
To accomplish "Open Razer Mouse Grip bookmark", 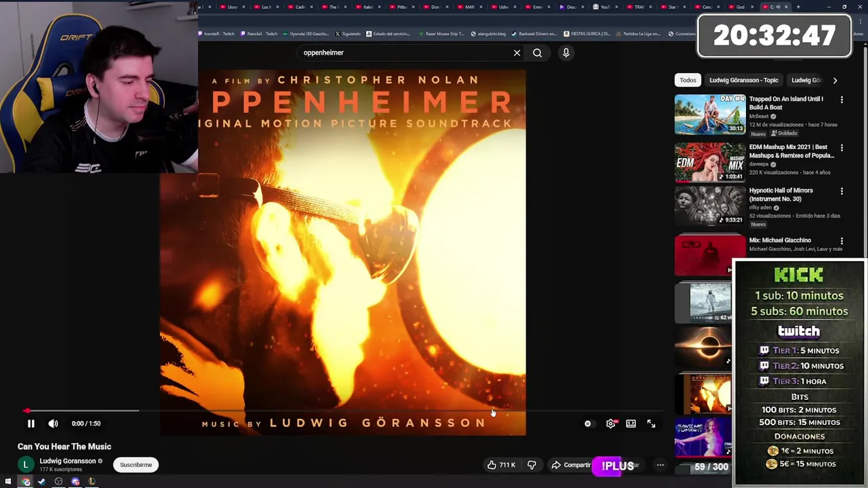I will point(441,34).
